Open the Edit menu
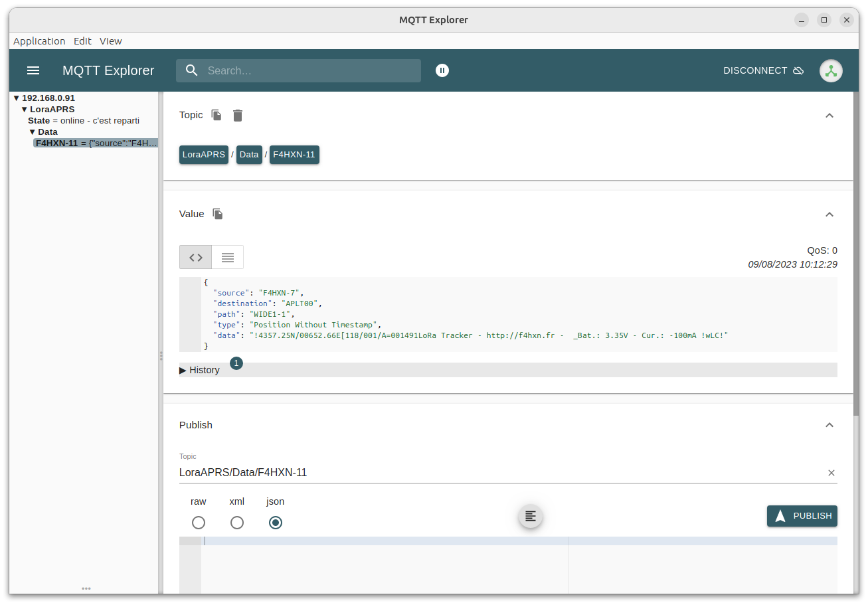Viewport: 868px width, 605px height. (82, 41)
